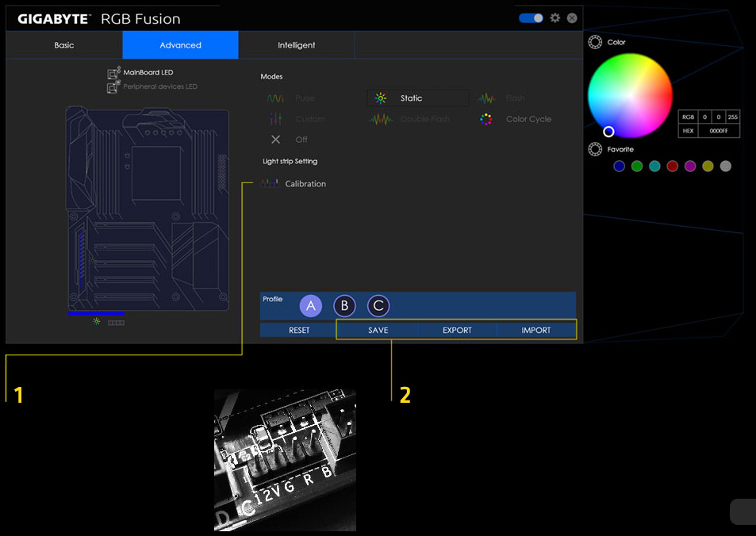
Task: Select MainBoard LED option
Action: (140, 72)
